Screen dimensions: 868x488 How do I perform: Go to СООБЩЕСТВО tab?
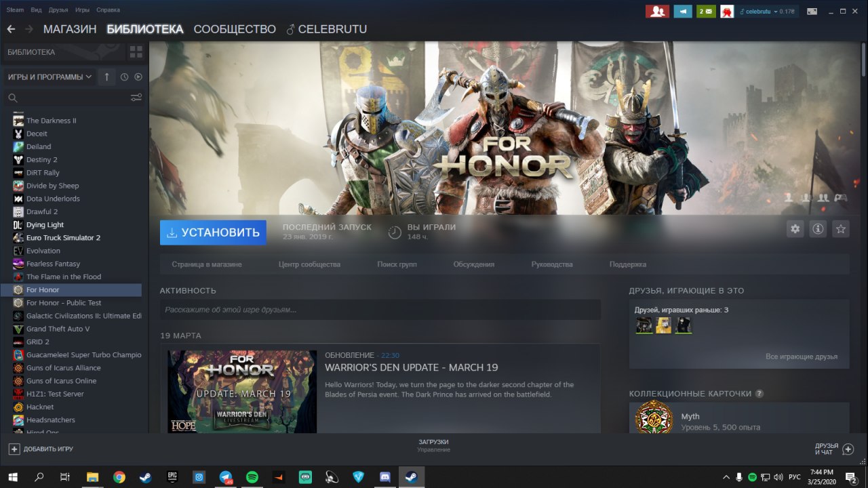click(x=235, y=29)
